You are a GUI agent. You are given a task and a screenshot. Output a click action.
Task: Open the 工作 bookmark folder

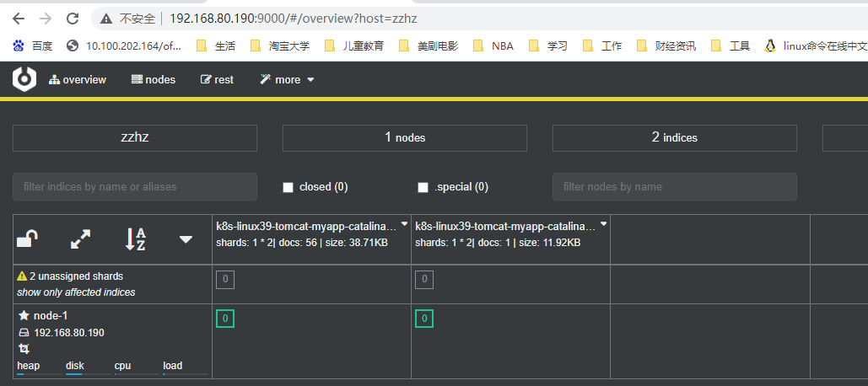[x=602, y=46]
